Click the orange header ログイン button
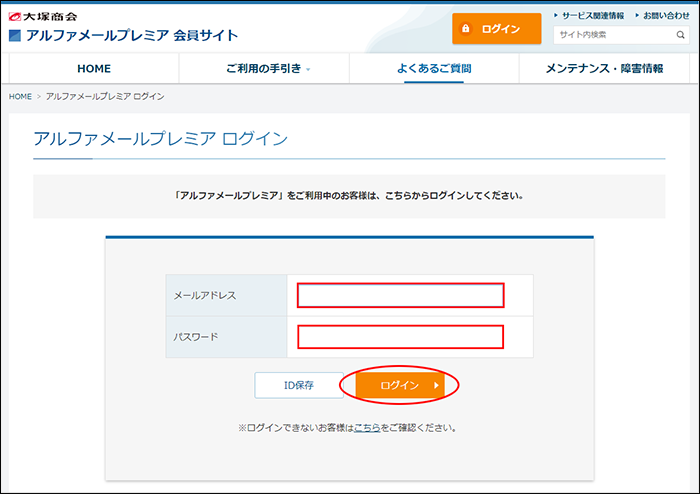Image resolution: width=700 pixels, height=494 pixels. pyautogui.click(x=496, y=29)
